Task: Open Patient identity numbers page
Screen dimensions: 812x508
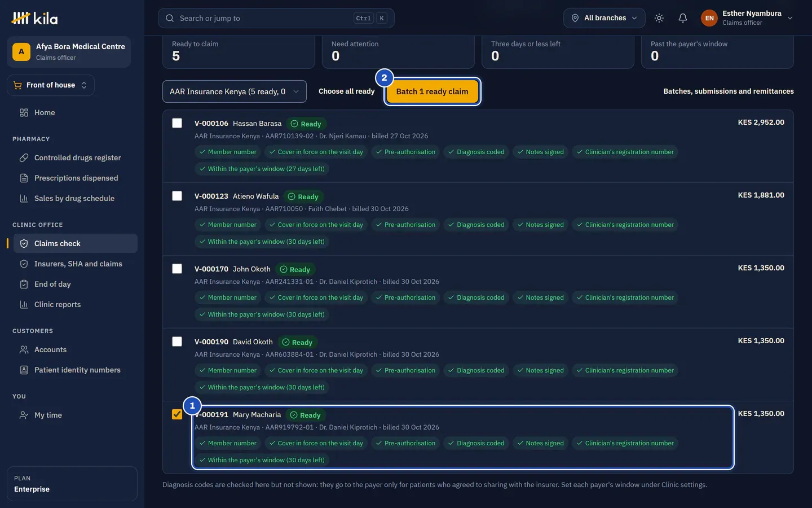Action: pos(76,370)
